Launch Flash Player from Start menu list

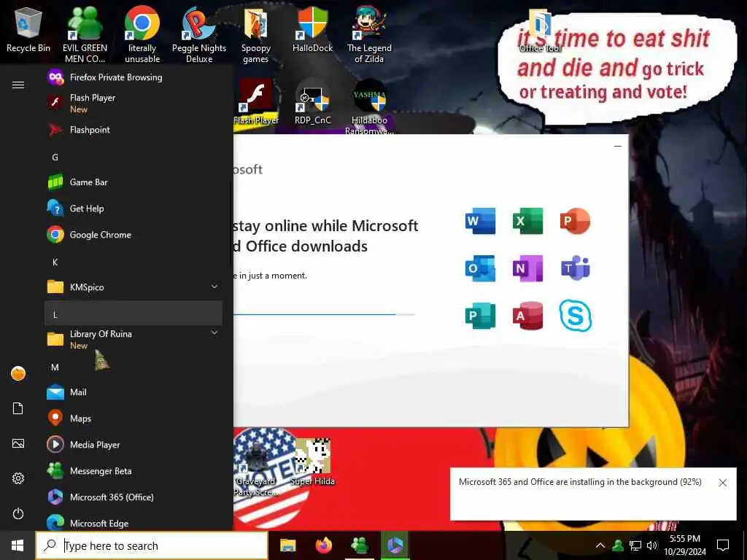click(133, 103)
